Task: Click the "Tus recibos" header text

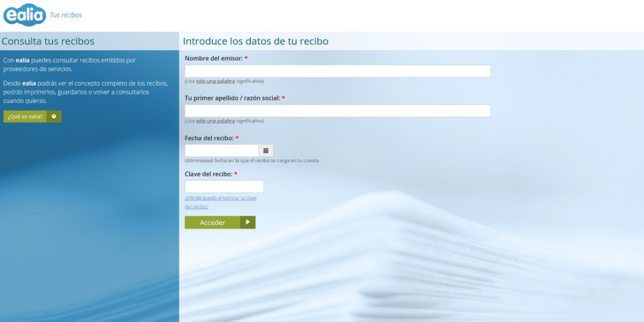Action: 66,15
